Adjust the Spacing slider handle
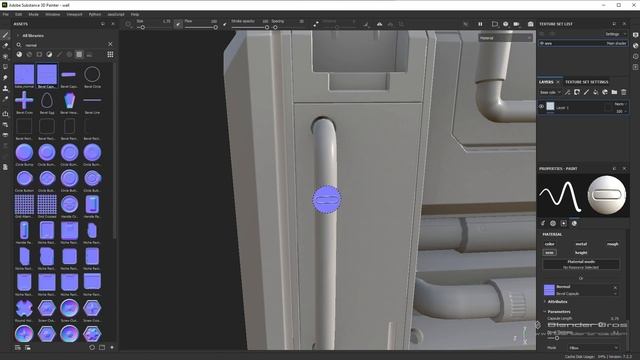The height and width of the screenshot is (360, 640). click(x=275, y=27)
